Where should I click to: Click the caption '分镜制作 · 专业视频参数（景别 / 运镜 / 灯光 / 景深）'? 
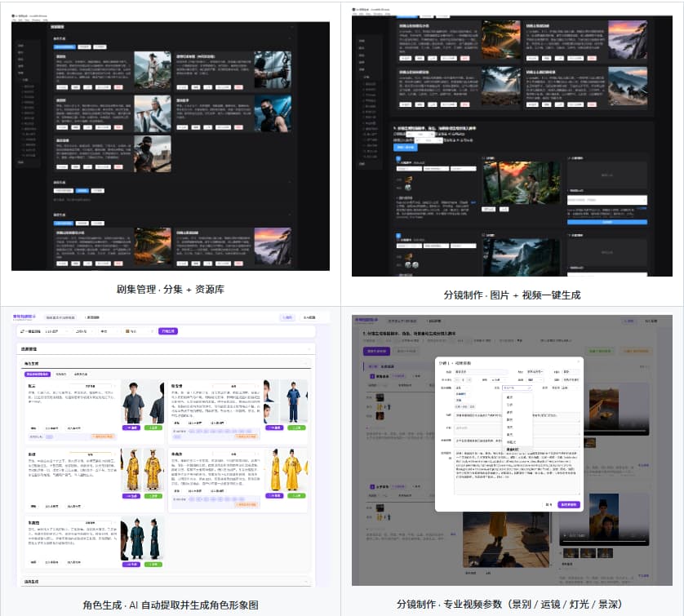tap(509, 605)
